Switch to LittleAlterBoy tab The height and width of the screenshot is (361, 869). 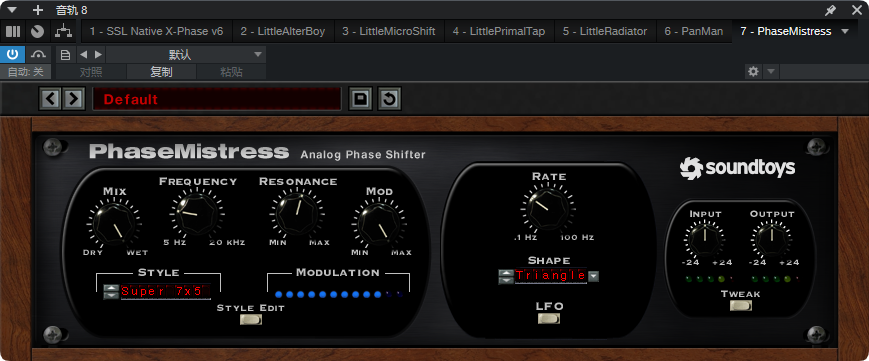(x=283, y=32)
